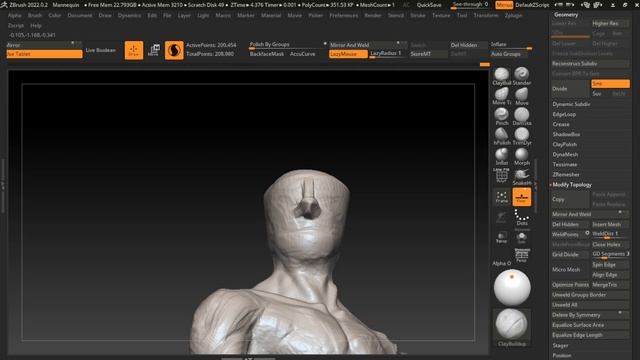Click QuickSave in the title bar
Screen dimensions: 640x360
pyautogui.click(x=429, y=5)
